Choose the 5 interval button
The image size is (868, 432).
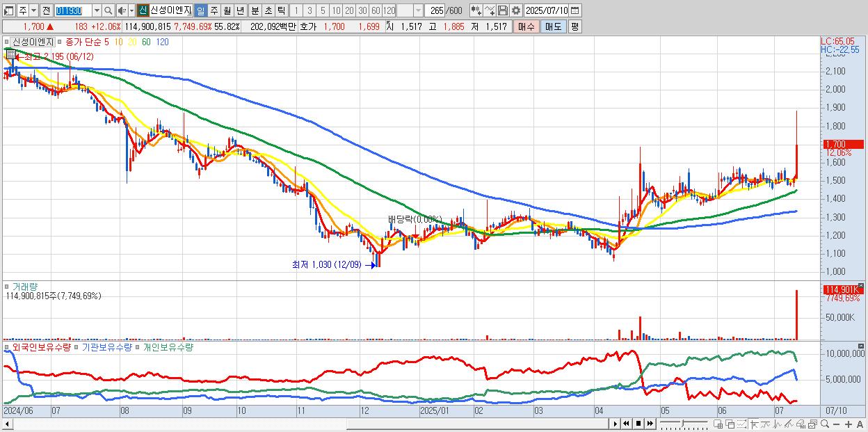[x=323, y=10]
